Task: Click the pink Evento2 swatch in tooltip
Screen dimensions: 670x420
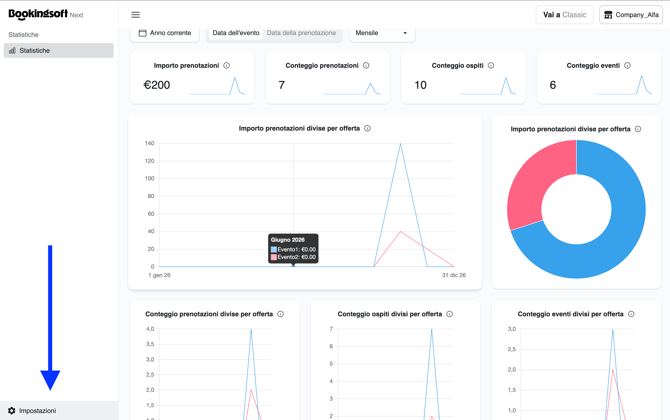Action: pyautogui.click(x=274, y=257)
